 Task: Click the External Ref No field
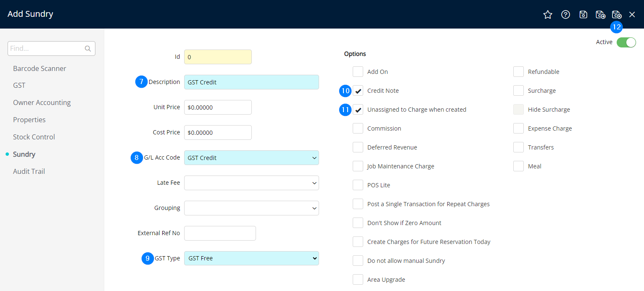click(x=220, y=233)
